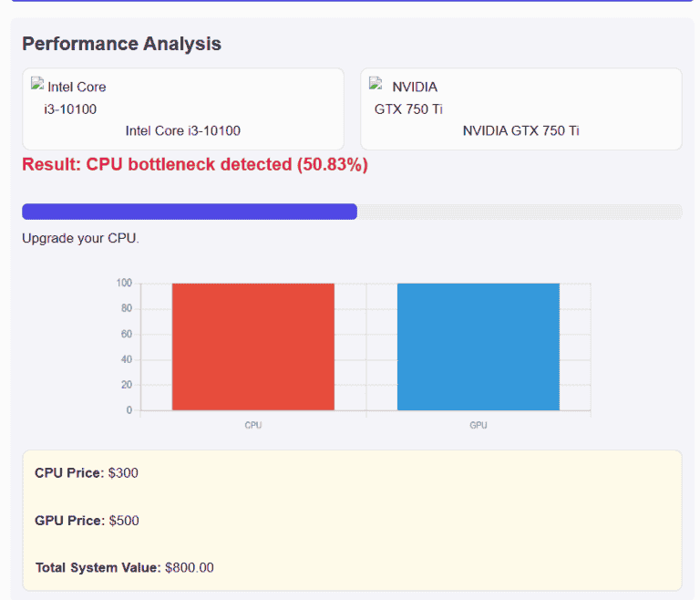Click the CPU Price $300 line

tap(87, 472)
